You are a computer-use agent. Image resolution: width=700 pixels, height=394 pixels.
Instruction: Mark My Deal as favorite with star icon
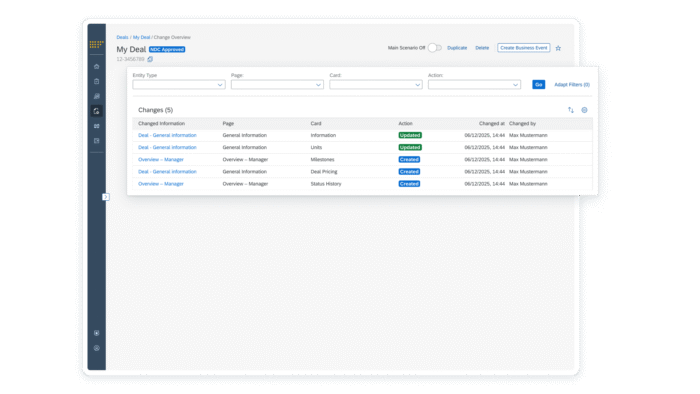point(558,48)
